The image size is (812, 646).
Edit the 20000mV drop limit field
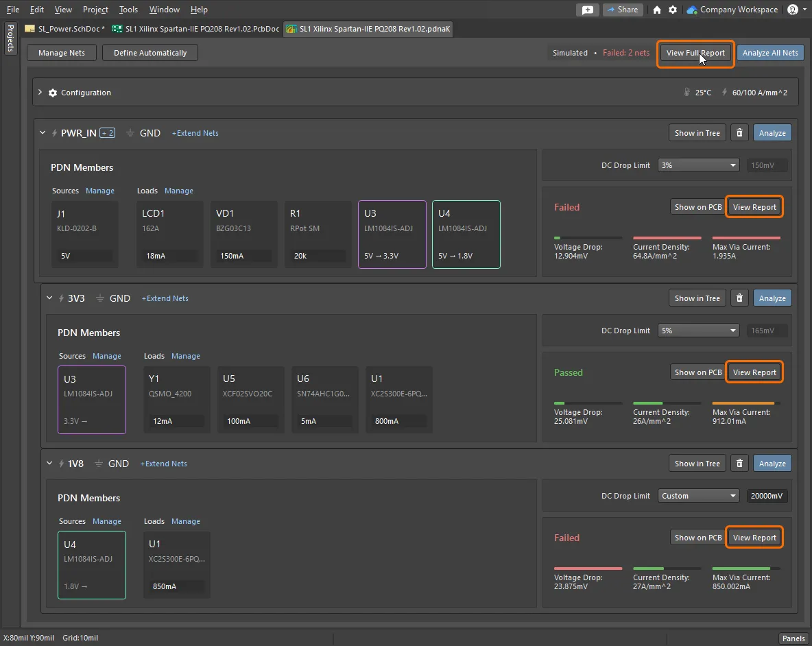point(767,496)
